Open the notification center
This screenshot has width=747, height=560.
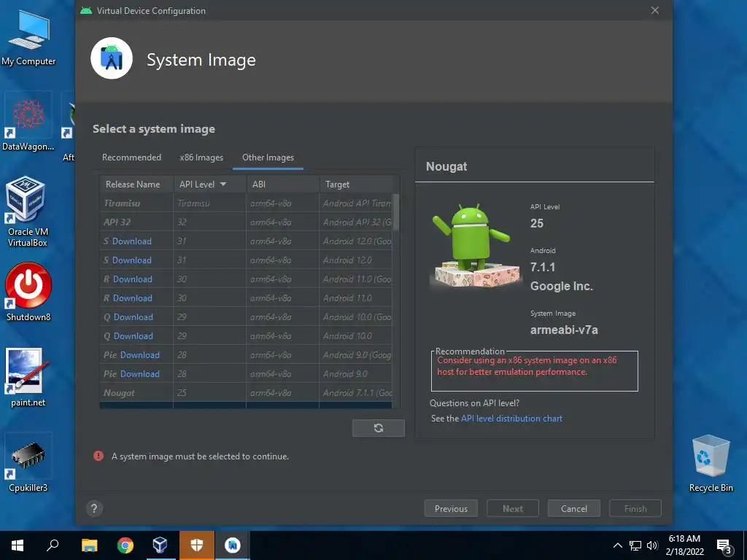724,546
